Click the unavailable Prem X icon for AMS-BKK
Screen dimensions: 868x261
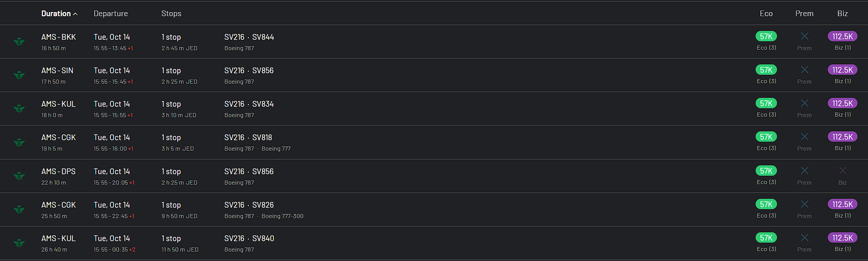coord(804,37)
